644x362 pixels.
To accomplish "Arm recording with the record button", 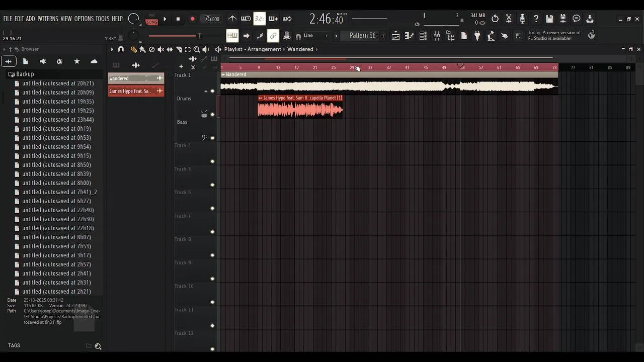I will (192, 19).
